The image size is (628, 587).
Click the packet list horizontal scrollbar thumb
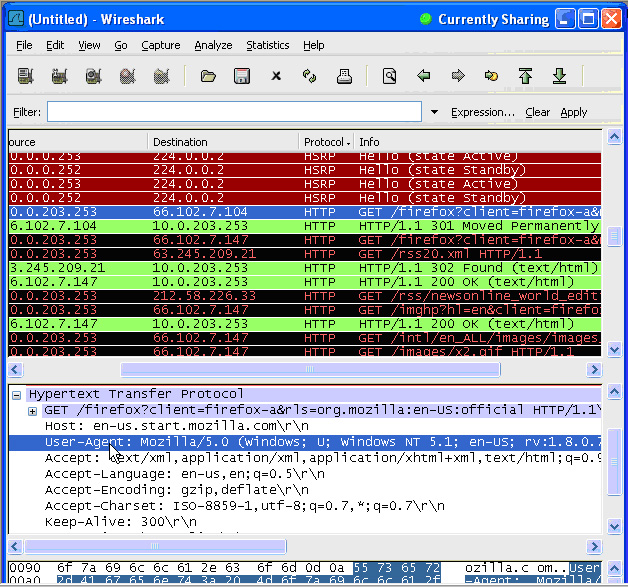coord(310,369)
